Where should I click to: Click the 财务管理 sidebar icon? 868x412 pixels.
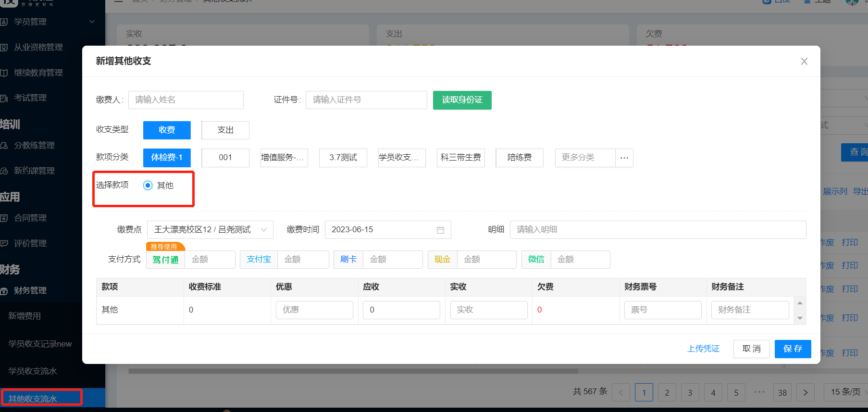point(4,290)
